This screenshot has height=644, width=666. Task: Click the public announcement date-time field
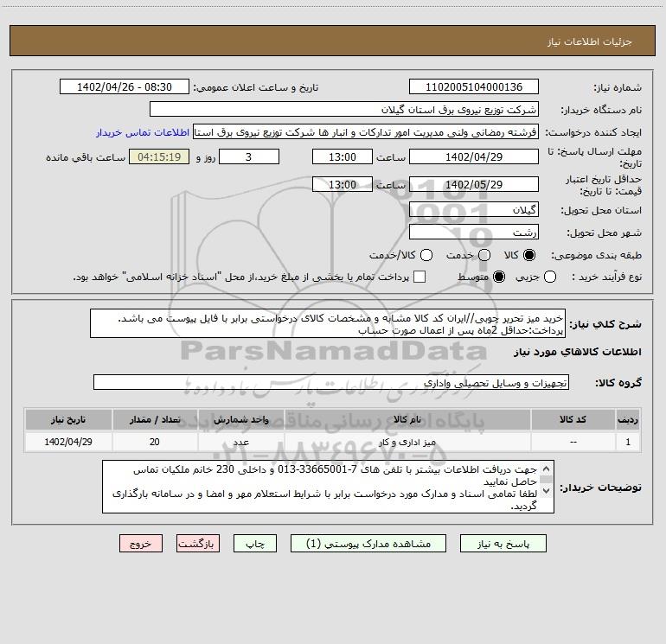tap(125, 87)
